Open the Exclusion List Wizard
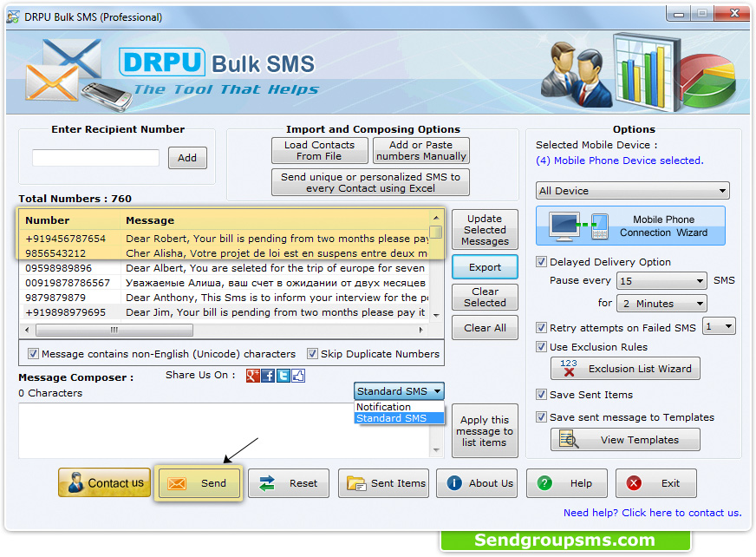The height and width of the screenshot is (557, 756). click(624, 368)
